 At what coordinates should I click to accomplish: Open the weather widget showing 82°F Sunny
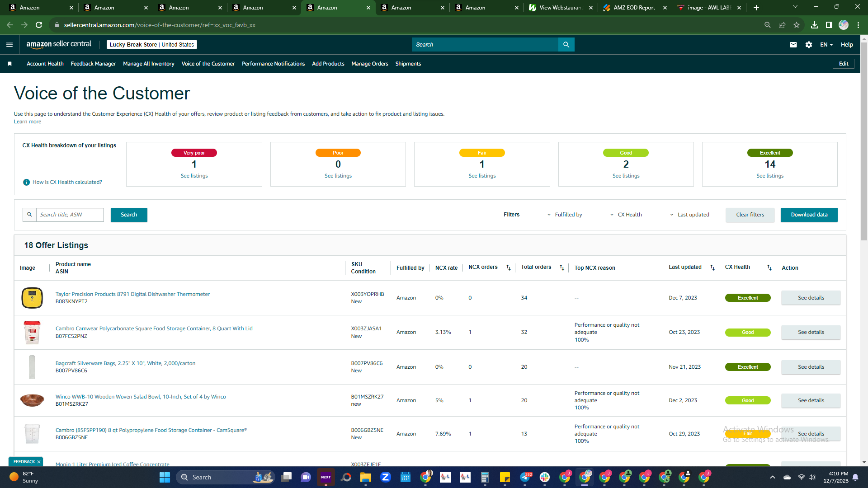(24, 477)
